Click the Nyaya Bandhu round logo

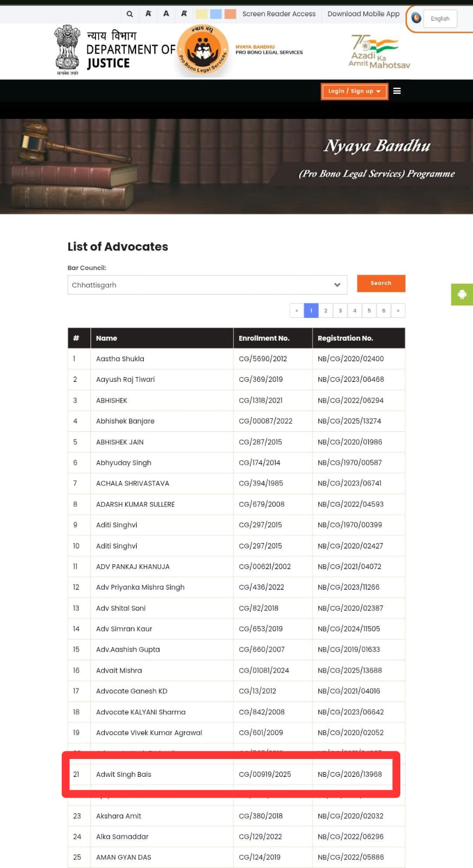click(x=203, y=51)
